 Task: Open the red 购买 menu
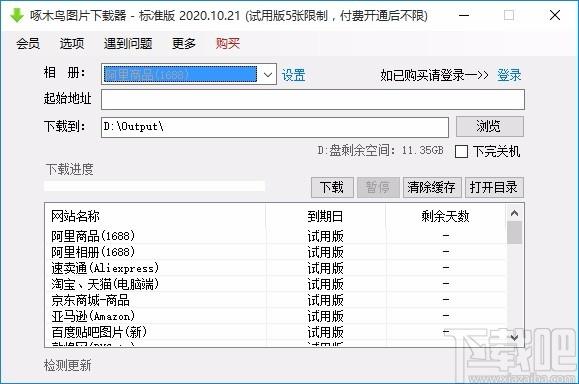click(x=228, y=44)
